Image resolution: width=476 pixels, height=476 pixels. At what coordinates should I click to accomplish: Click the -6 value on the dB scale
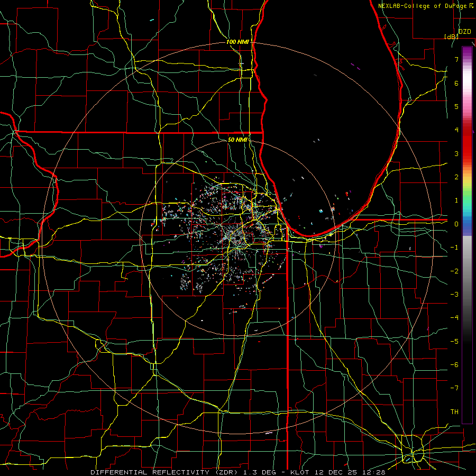pyautogui.click(x=454, y=365)
